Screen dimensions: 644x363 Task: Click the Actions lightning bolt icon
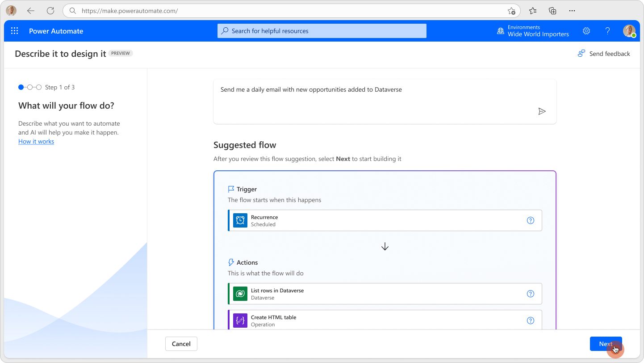231,262
